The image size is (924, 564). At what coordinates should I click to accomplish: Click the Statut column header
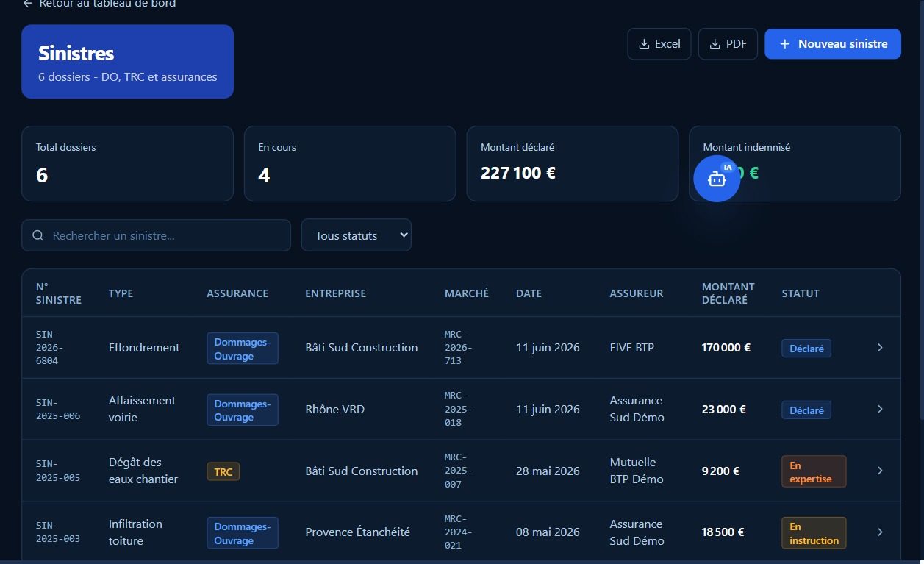pos(801,293)
